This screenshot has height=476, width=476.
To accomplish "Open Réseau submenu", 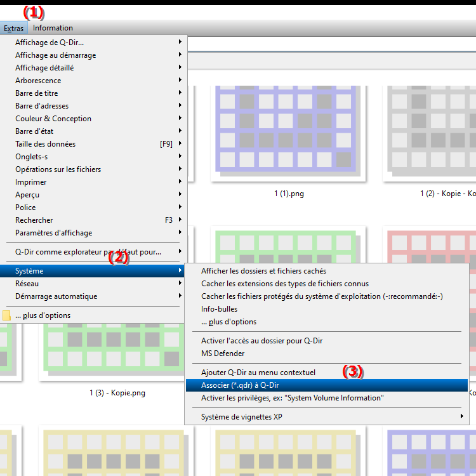I will click(x=92, y=284).
